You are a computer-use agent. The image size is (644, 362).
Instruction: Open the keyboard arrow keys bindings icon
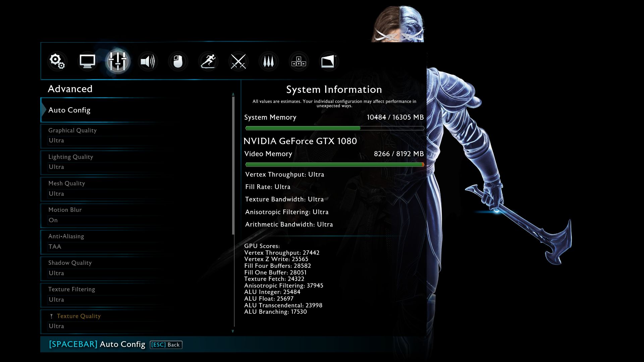[x=299, y=61]
